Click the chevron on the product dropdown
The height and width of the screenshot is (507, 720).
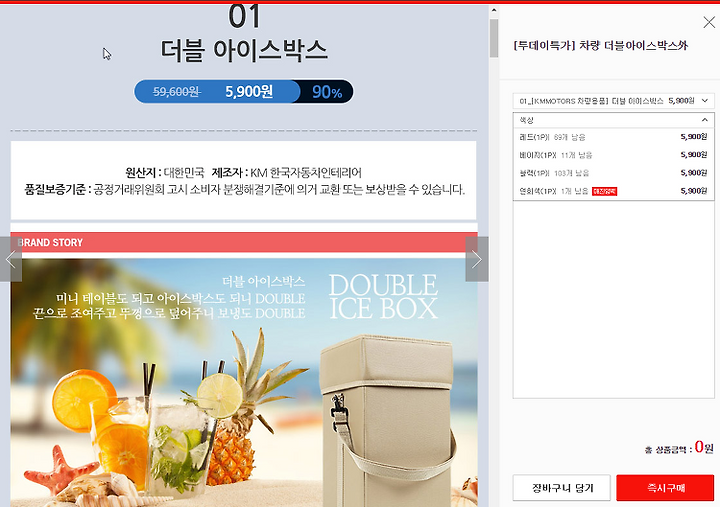705,101
